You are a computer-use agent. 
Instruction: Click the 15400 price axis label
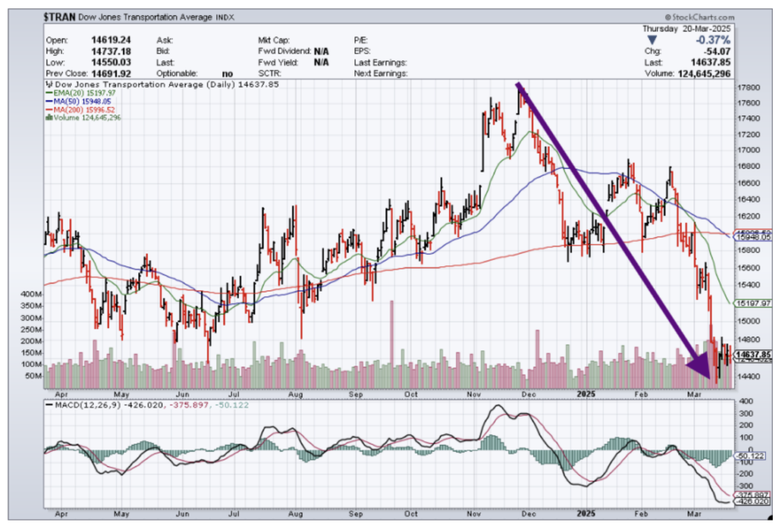pyautogui.click(x=748, y=285)
